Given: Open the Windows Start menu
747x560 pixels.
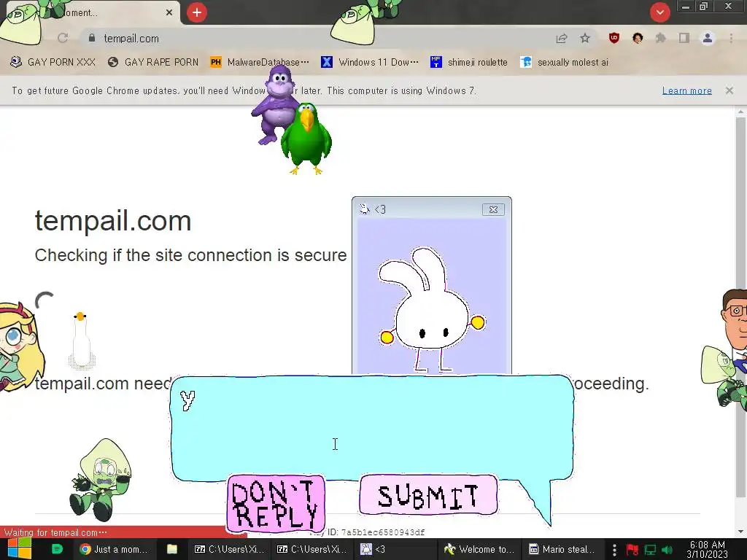Looking at the screenshot, I should (x=20, y=549).
